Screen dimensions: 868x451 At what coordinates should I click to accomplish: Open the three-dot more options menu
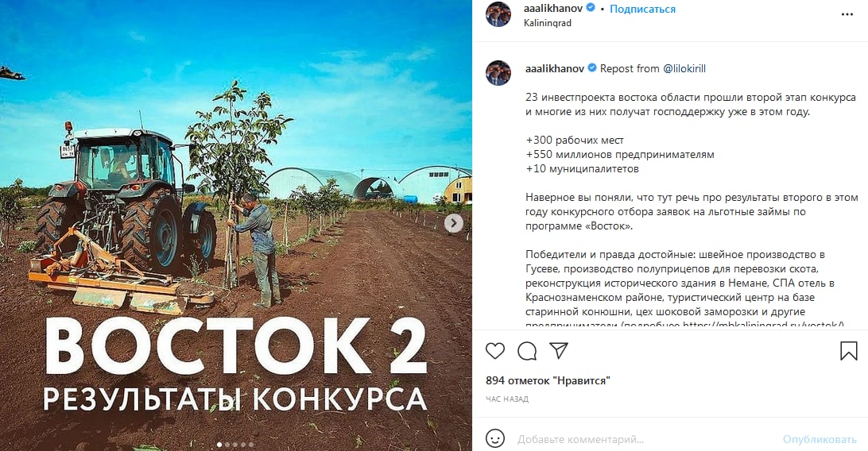coord(847,14)
